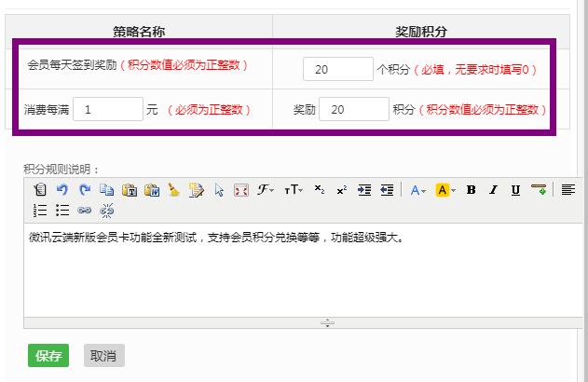Click the undo icon in editor toolbar

point(62,190)
